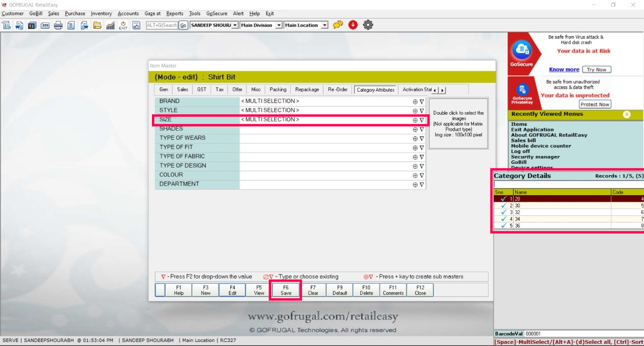644x346 pixels.
Task: Switch to the Re-Order tab
Action: (338, 90)
